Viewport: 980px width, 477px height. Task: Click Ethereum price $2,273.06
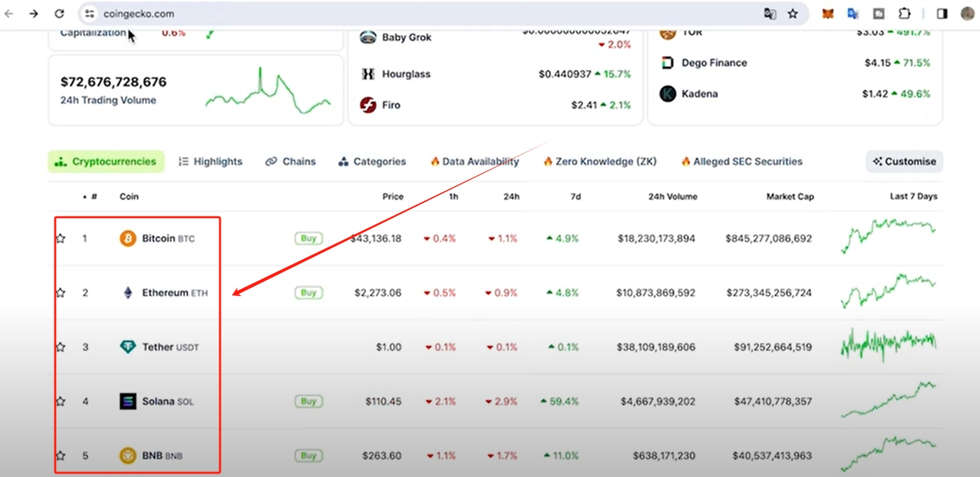(379, 293)
